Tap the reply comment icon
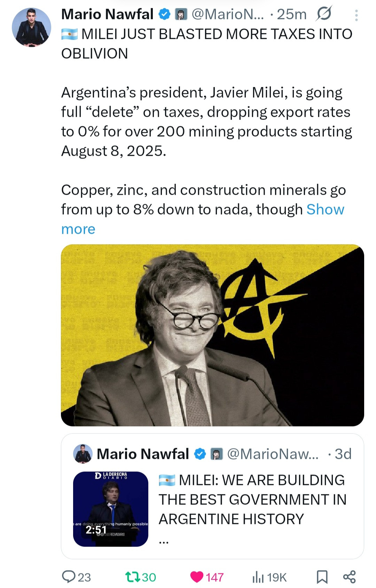This screenshot has width=376, height=588. tap(69, 577)
